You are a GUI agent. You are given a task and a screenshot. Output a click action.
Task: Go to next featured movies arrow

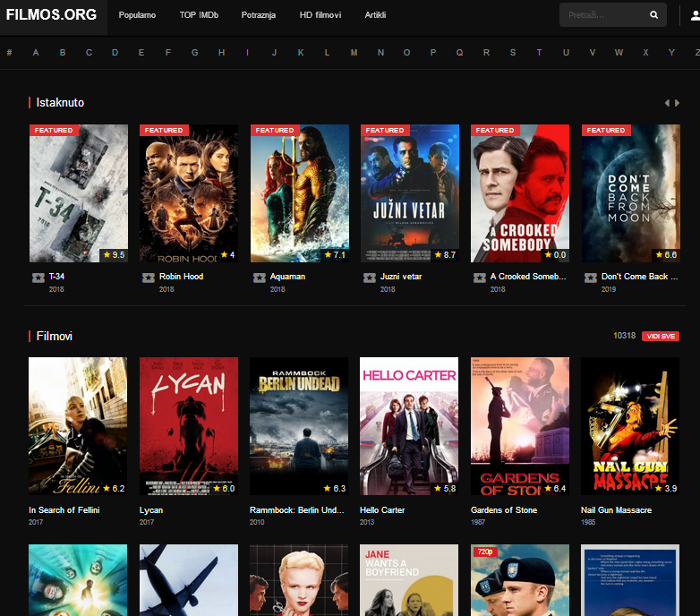pos(678,103)
